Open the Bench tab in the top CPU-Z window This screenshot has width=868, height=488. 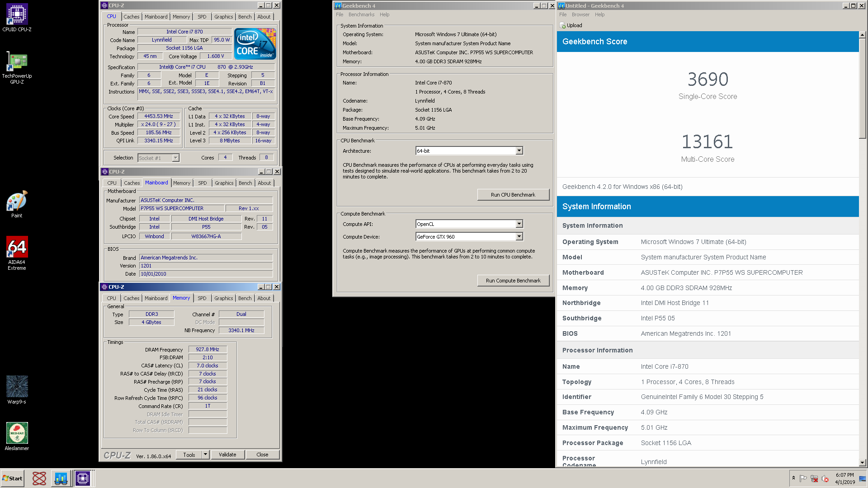(245, 17)
